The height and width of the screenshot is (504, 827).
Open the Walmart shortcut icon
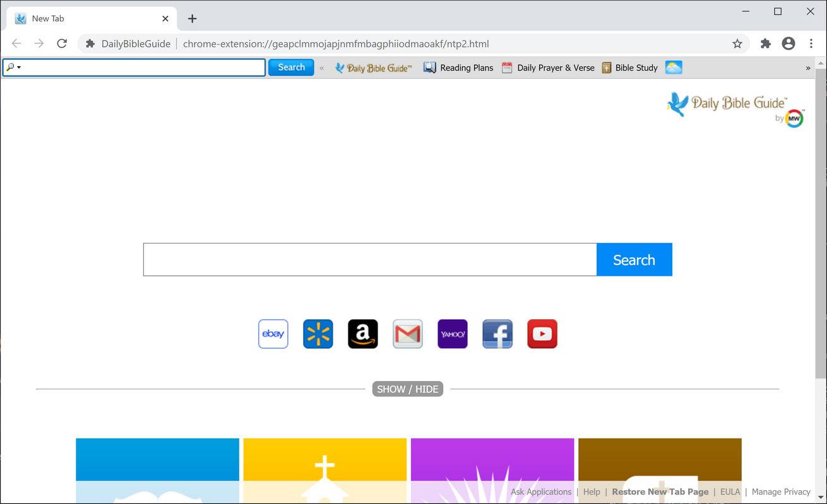pos(318,334)
